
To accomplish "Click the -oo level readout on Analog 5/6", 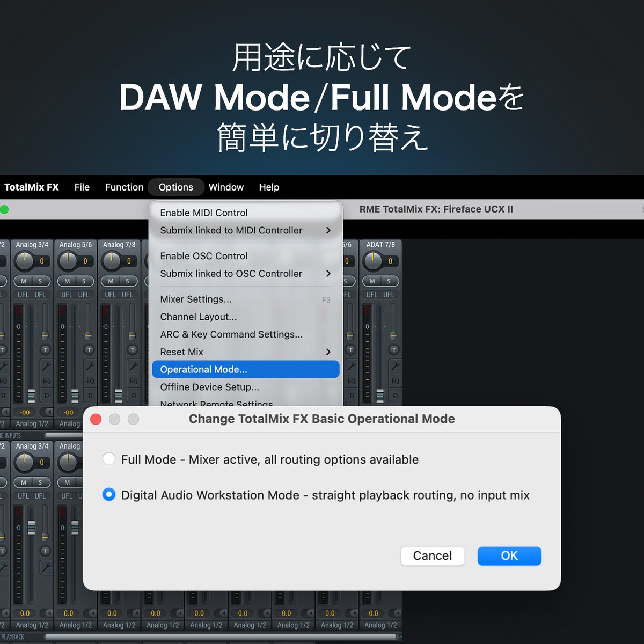I will point(69,412).
